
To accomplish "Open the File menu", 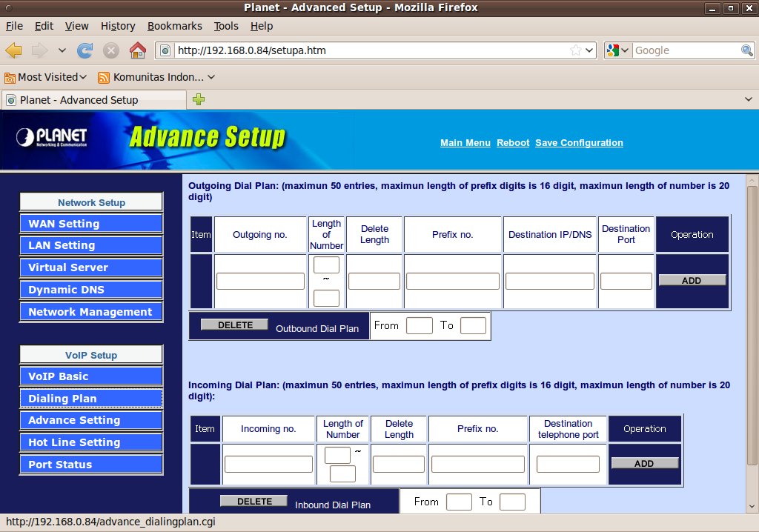I will (14, 26).
